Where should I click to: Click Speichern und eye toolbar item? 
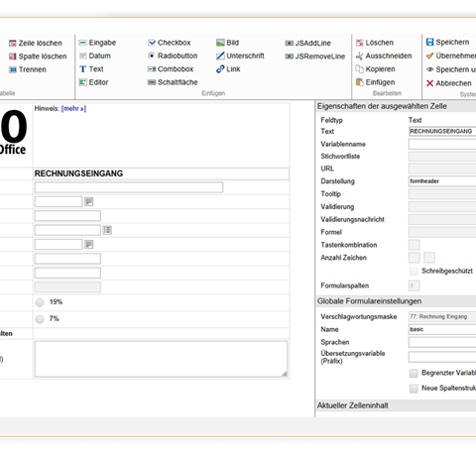(x=451, y=69)
